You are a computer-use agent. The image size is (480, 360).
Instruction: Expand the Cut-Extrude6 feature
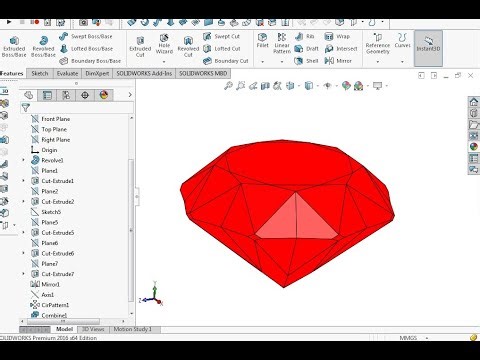[x=23, y=253]
